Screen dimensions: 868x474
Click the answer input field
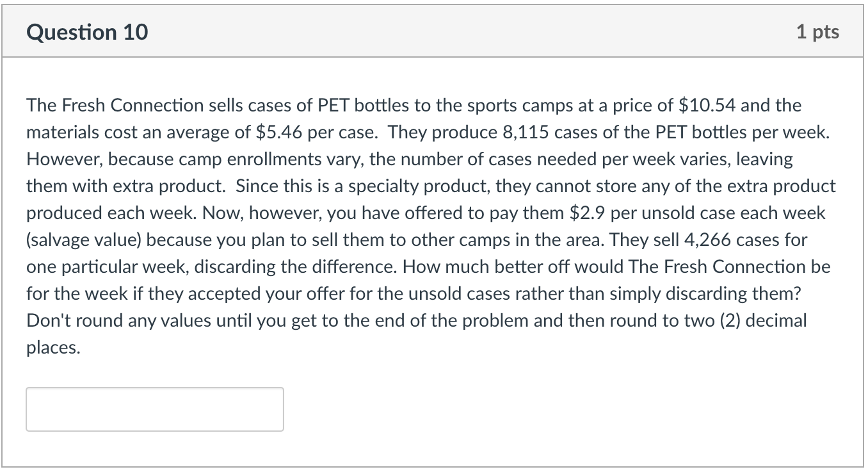point(154,409)
